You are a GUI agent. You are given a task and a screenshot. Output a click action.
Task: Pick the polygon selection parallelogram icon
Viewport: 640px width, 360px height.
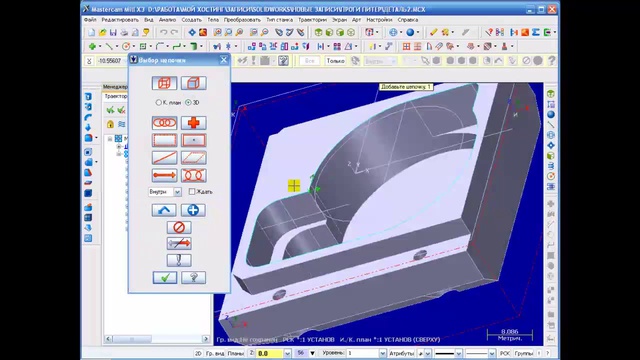pyautogui.click(x=193, y=158)
